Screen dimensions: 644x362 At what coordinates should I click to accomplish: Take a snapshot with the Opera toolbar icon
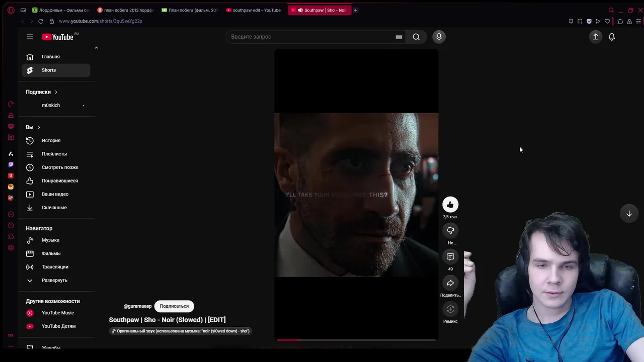[580, 21]
